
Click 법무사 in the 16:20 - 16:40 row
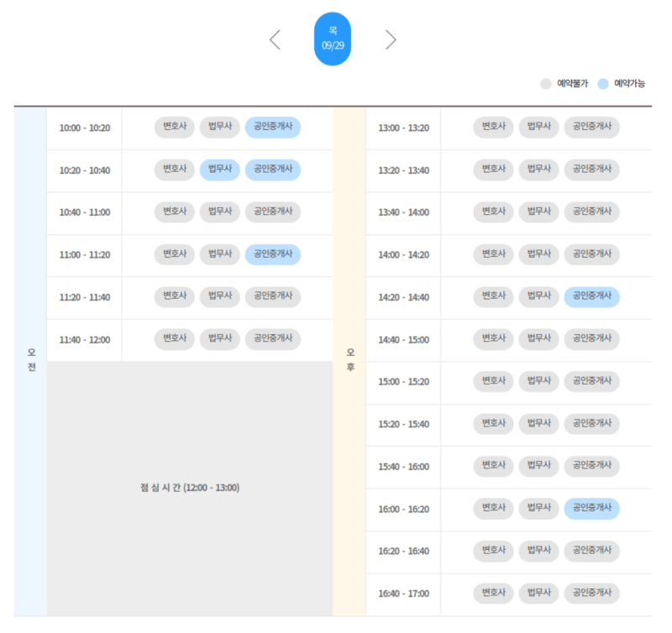538,551
